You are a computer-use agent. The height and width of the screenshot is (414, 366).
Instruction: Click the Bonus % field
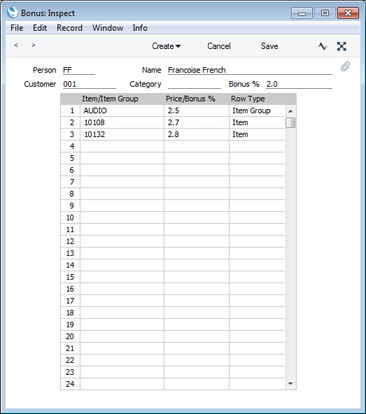[x=299, y=84]
